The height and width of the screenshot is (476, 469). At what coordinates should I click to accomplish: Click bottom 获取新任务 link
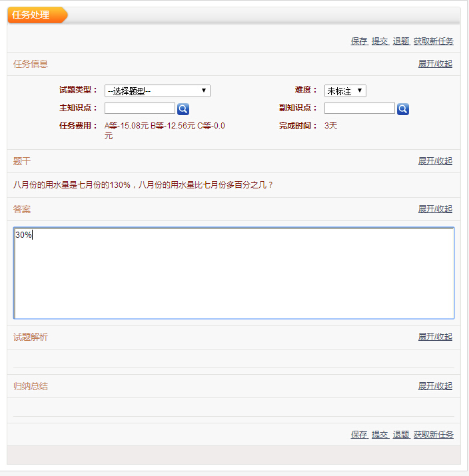tap(434, 435)
